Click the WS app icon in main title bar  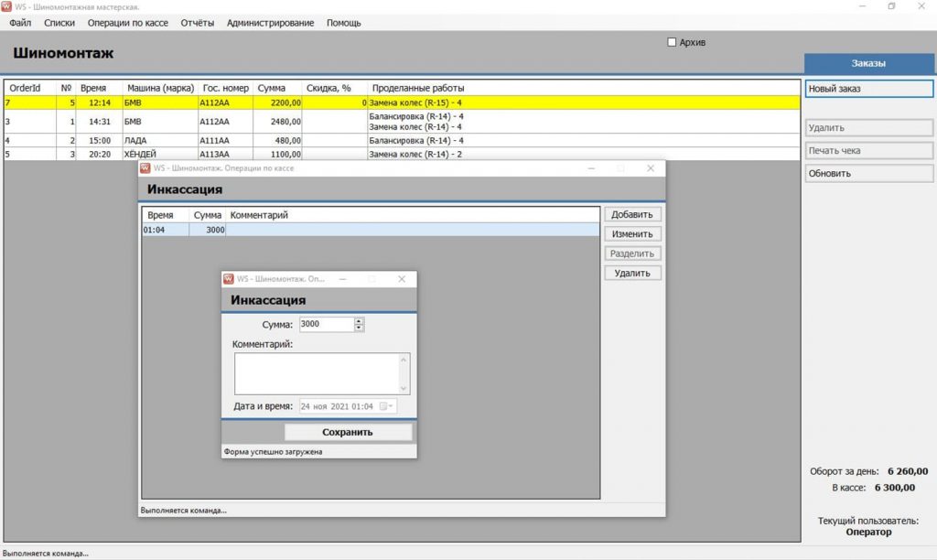(6, 6)
